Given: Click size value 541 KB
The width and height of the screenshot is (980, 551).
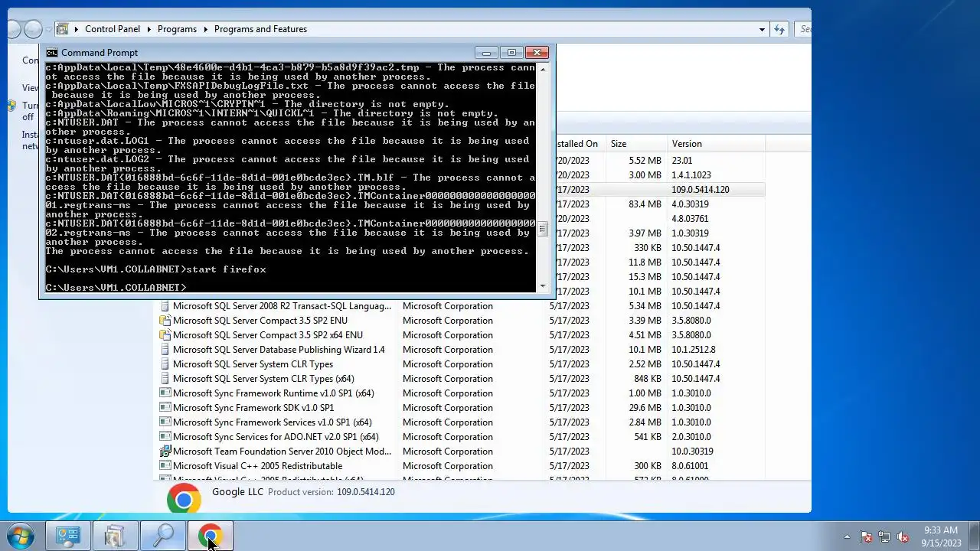Looking at the screenshot, I should 648,437.
